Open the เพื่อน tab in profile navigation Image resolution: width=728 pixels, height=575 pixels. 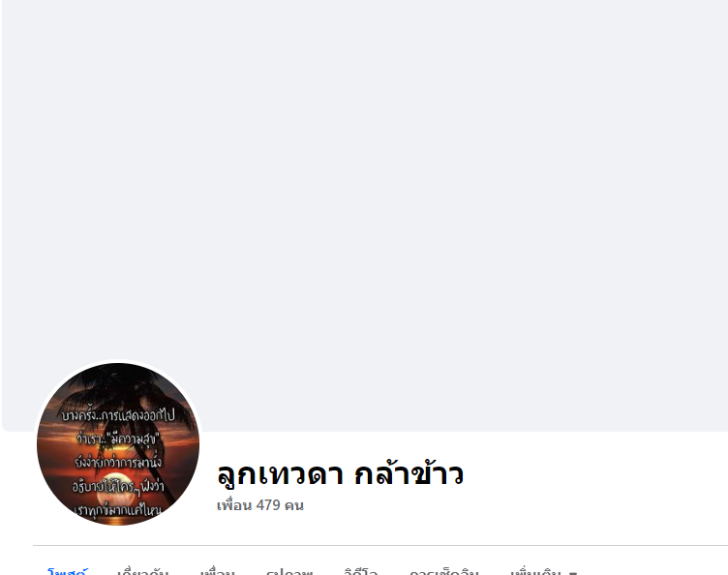click(217, 571)
